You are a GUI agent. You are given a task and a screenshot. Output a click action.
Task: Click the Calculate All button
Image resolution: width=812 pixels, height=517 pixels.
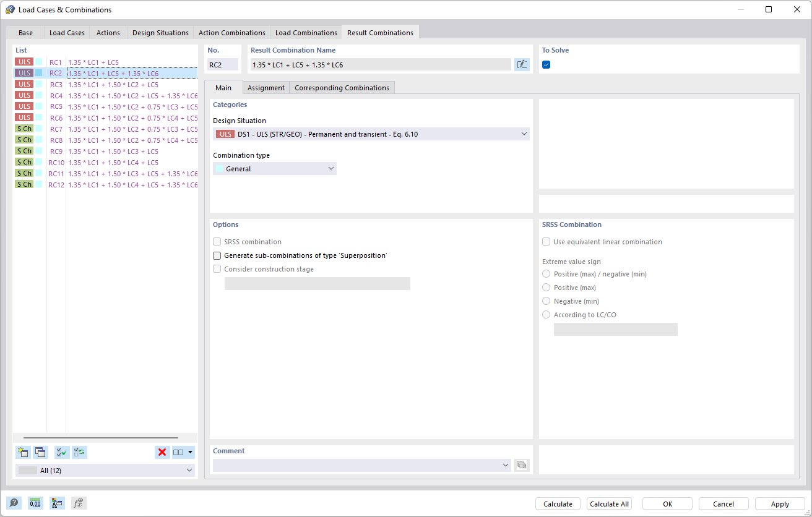click(609, 503)
